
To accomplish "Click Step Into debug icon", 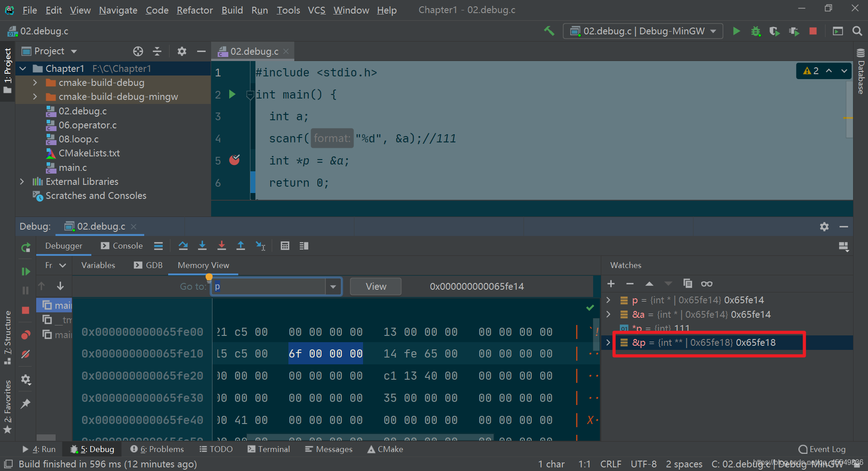I will point(202,245).
